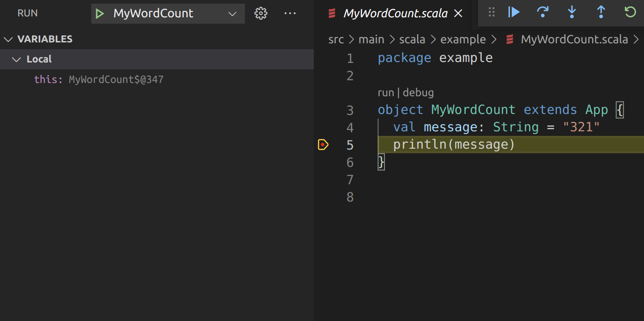Open the example folder breadcrumb

point(463,39)
